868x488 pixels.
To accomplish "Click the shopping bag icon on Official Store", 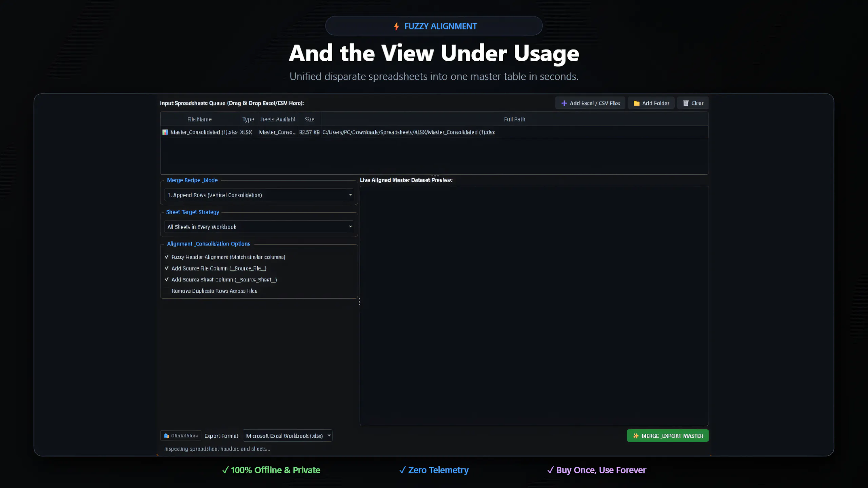I will pos(166,436).
